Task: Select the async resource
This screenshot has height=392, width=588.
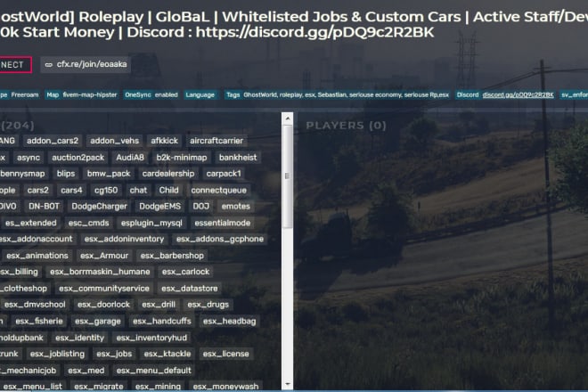Action: (29, 158)
